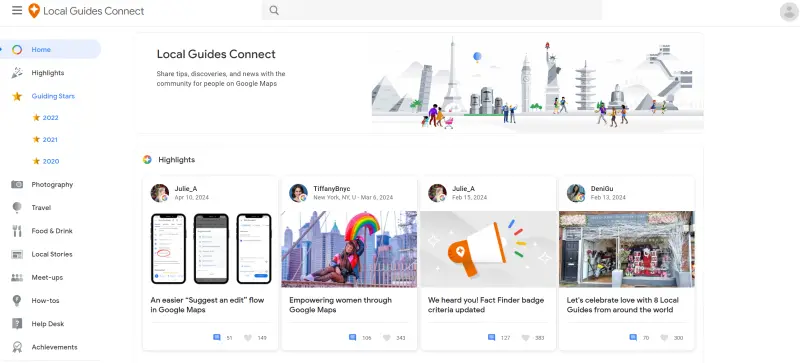Select Guiding Stars in sidebar
800x363 pixels.
(53, 96)
